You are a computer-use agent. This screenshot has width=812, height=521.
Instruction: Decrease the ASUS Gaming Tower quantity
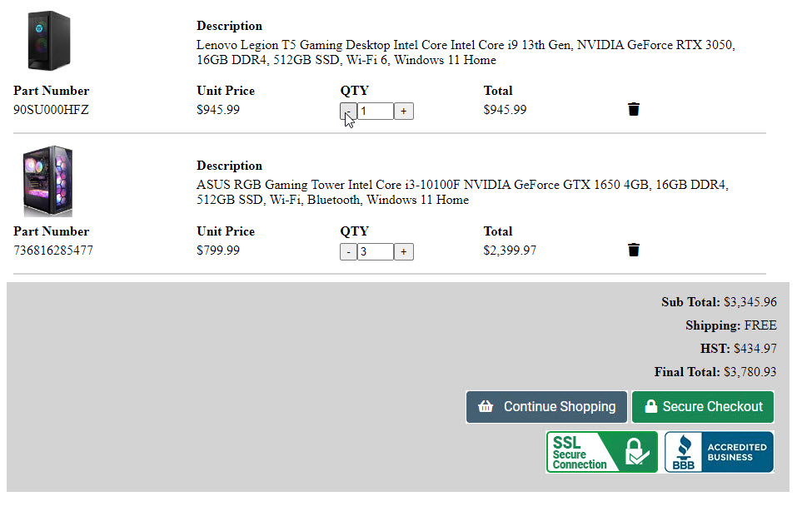[348, 252]
